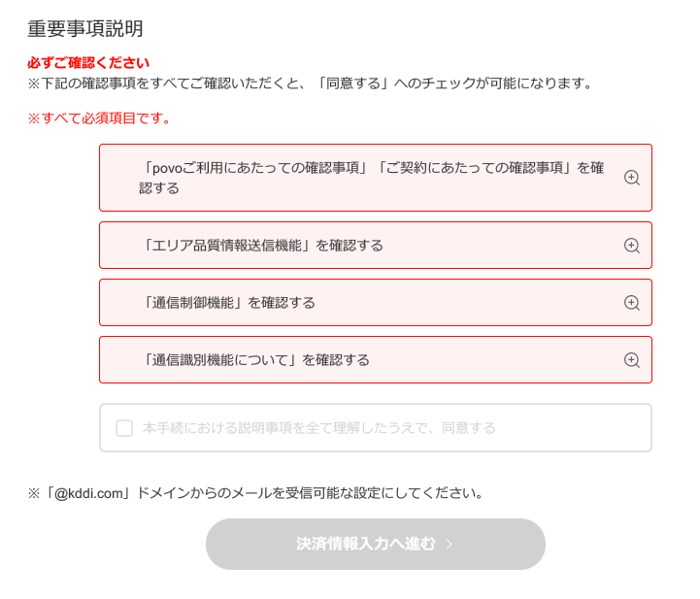
Task: Click the arrow chevron on 決済情報入力へ進む
Action: click(450, 544)
